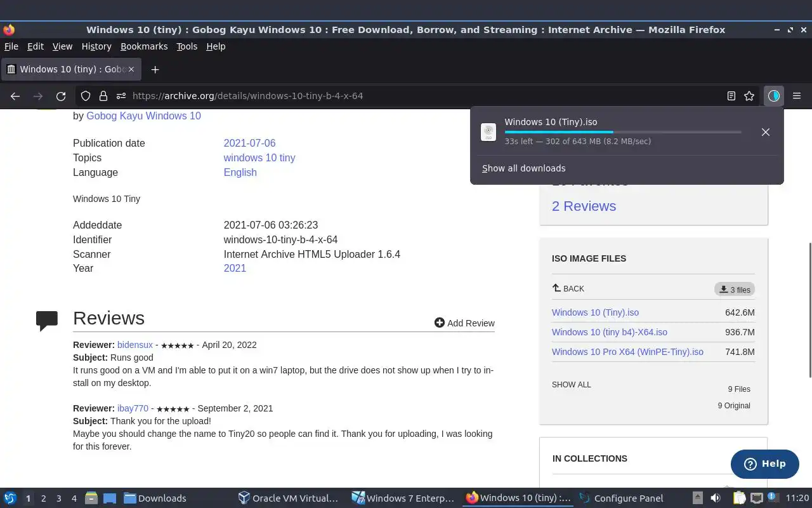Open the History menu
The width and height of the screenshot is (812, 508).
click(96, 46)
